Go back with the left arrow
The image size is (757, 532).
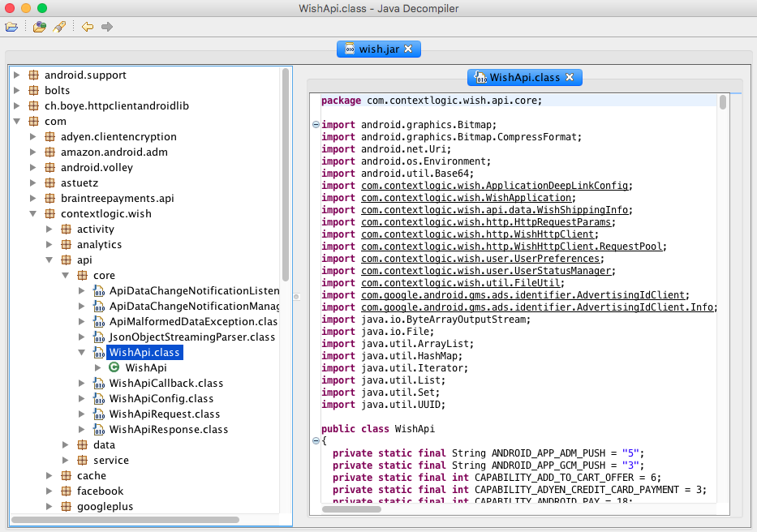click(x=88, y=27)
